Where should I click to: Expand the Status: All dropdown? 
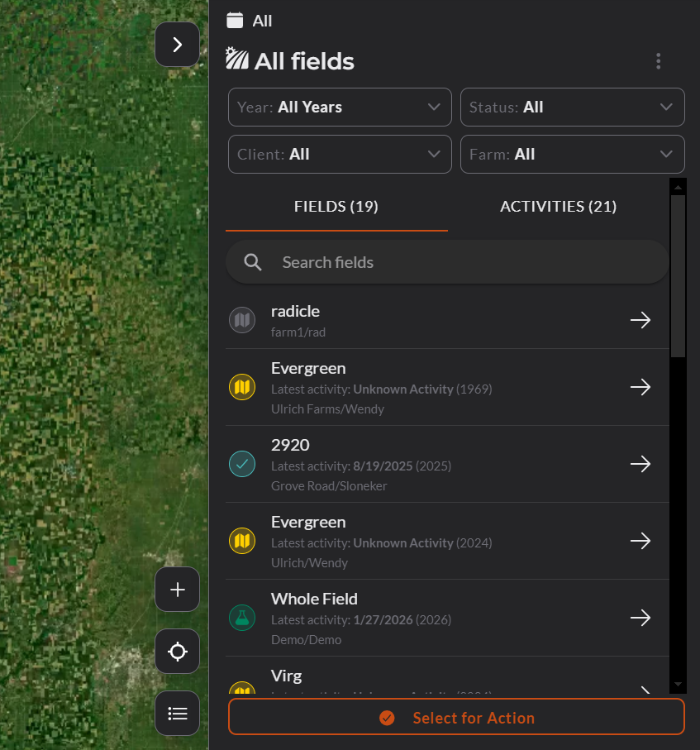tap(573, 107)
